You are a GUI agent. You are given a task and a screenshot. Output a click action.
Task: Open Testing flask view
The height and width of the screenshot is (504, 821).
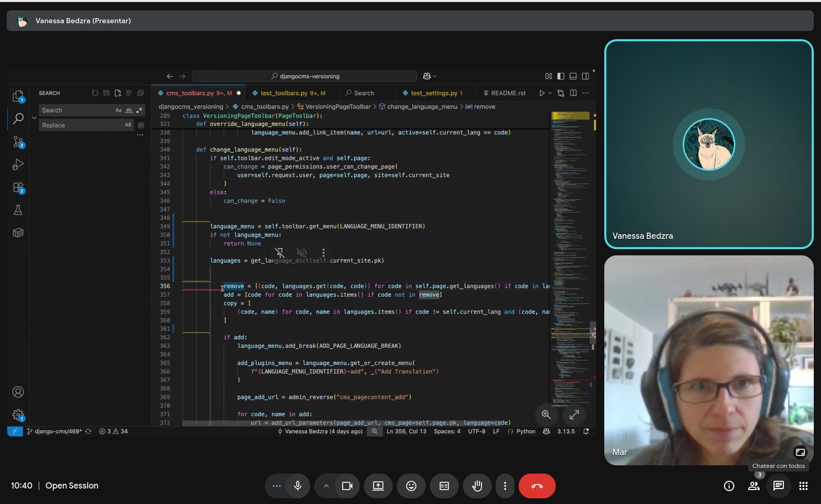click(18, 210)
